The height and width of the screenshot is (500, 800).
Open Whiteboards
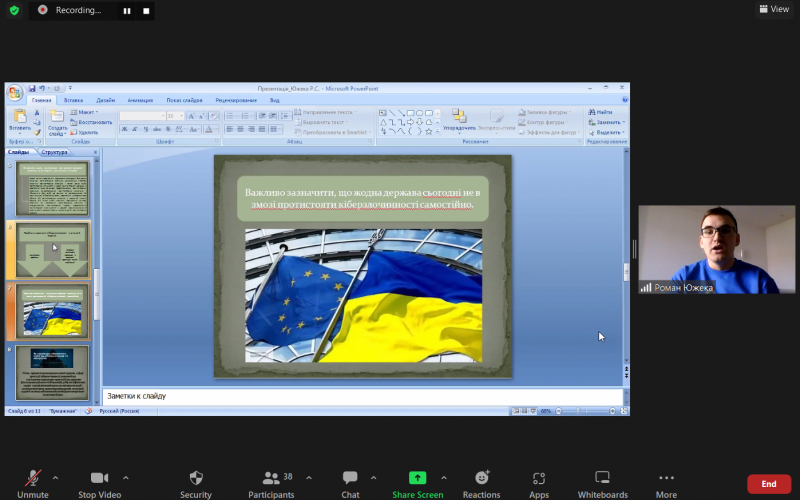click(x=603, y=484)
